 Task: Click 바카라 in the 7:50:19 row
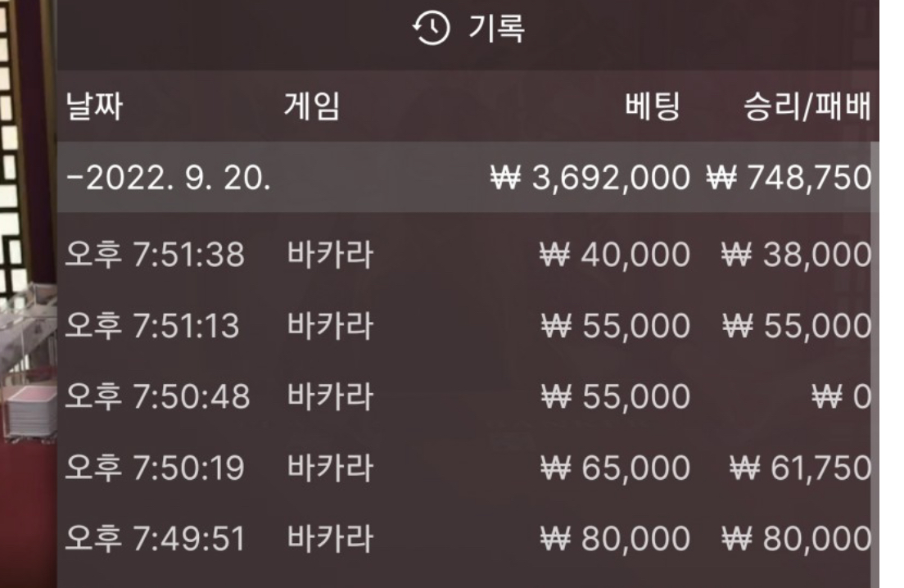click(x=330, y=468)
